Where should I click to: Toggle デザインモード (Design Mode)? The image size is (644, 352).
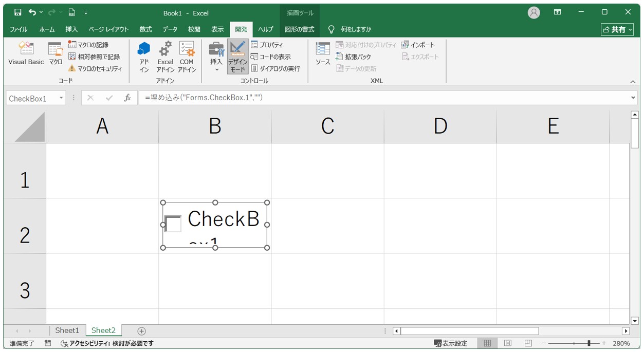pyautogui.click(x=237, y=57)
